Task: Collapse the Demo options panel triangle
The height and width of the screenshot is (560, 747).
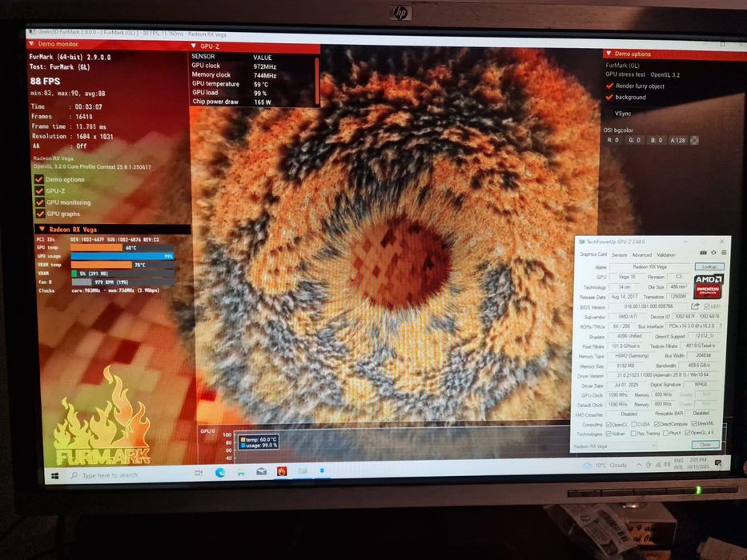Action: [608, 54]
